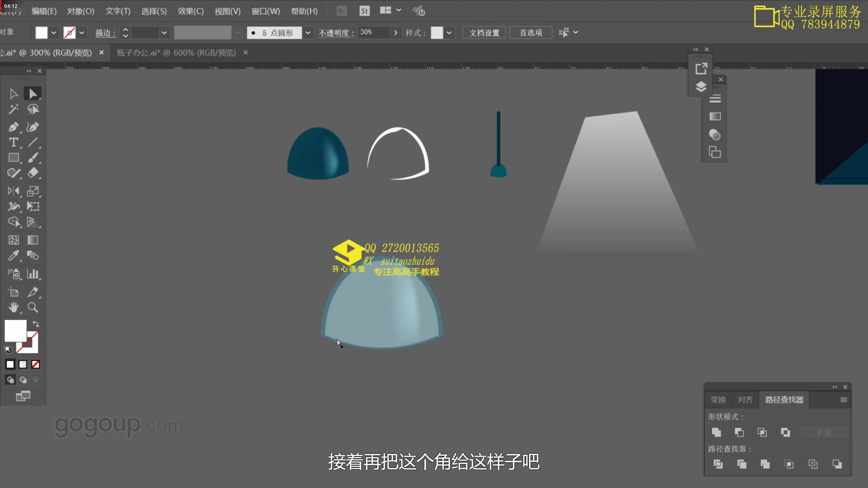Pick the Eyedropper tool

coord(14,255)
